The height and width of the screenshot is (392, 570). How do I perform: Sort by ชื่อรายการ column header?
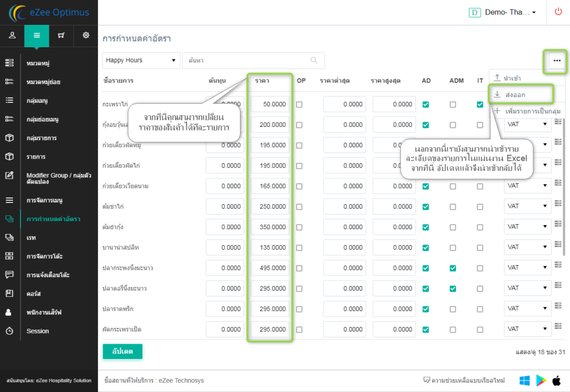coord(119,81)
